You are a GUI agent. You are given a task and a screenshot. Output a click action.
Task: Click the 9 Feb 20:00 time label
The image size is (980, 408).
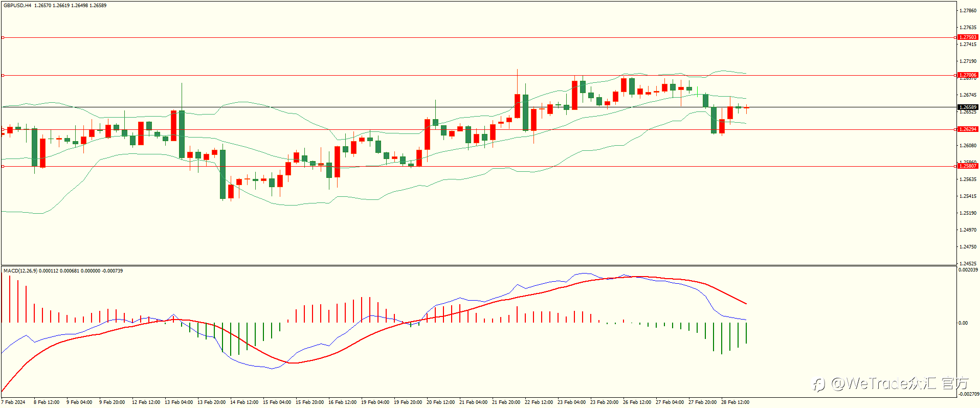112,402
